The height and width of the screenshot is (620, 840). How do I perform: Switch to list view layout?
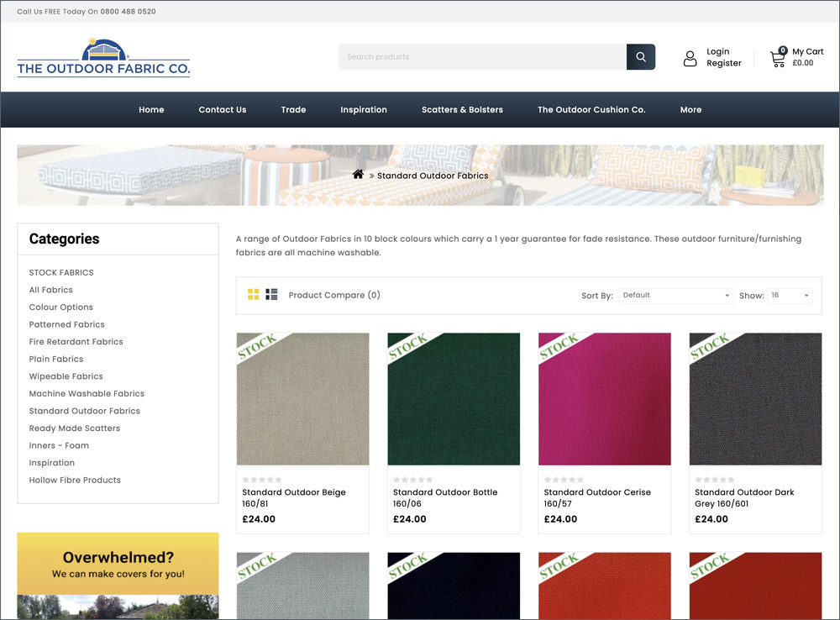point(271,295)
